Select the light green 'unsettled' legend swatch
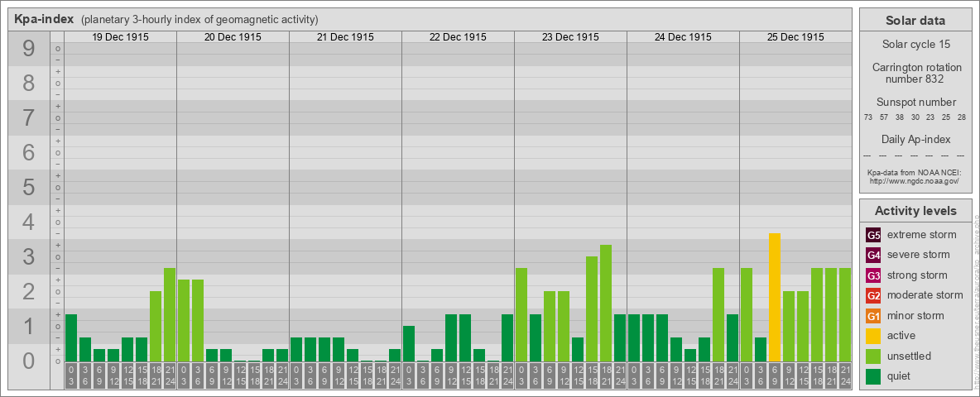The image size is (980, 397). coord(873,356)
